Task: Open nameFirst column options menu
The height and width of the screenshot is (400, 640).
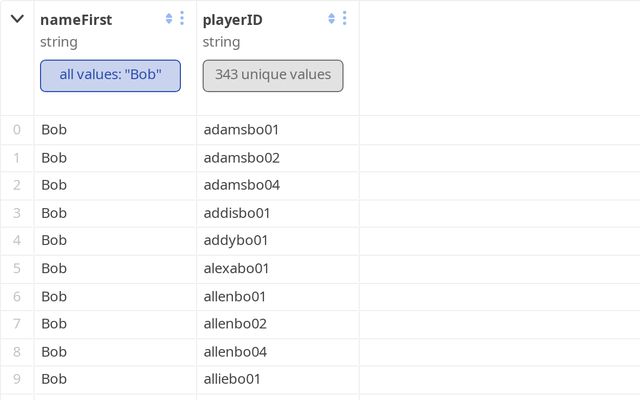Action: pos(182,18)
